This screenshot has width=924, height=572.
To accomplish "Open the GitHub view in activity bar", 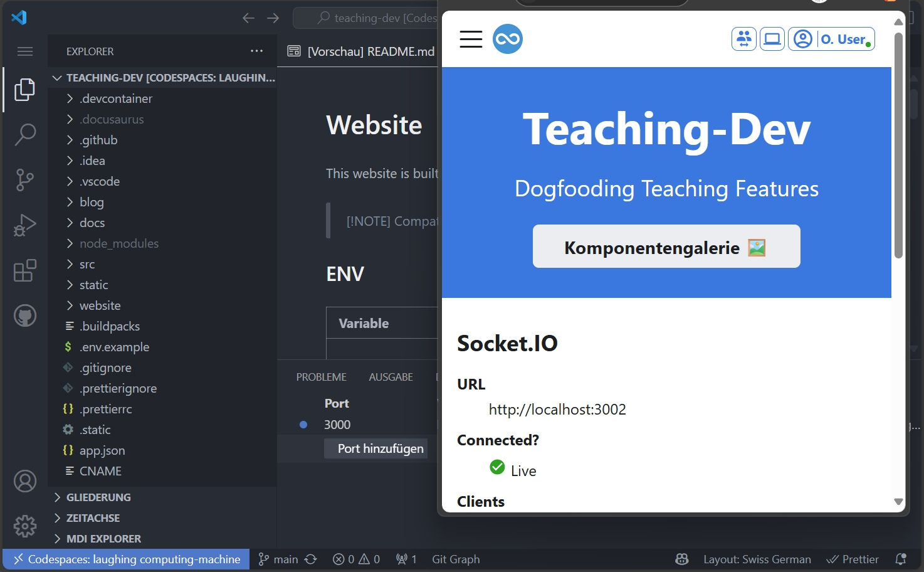I will click(x=25, y=316).
